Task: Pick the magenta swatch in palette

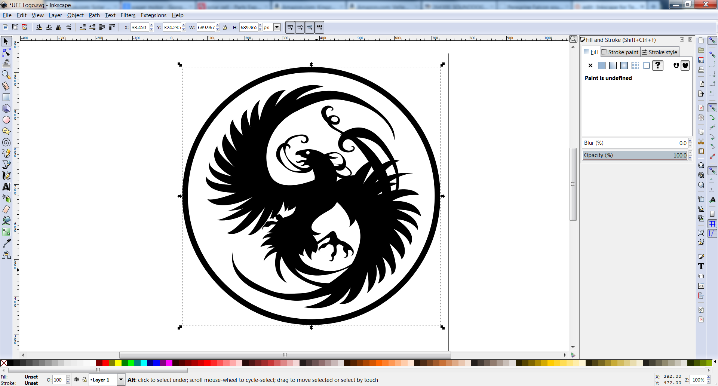Action: [169, 363]
